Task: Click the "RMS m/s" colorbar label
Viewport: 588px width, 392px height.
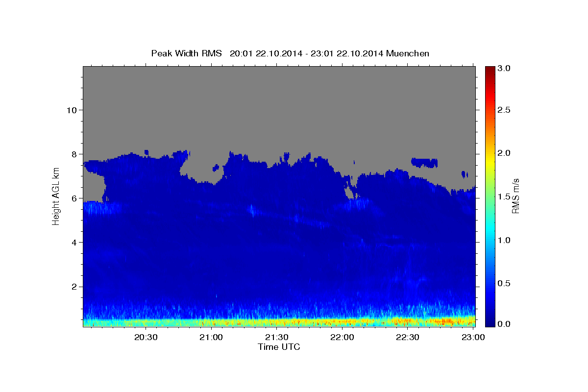Action: 515,195
